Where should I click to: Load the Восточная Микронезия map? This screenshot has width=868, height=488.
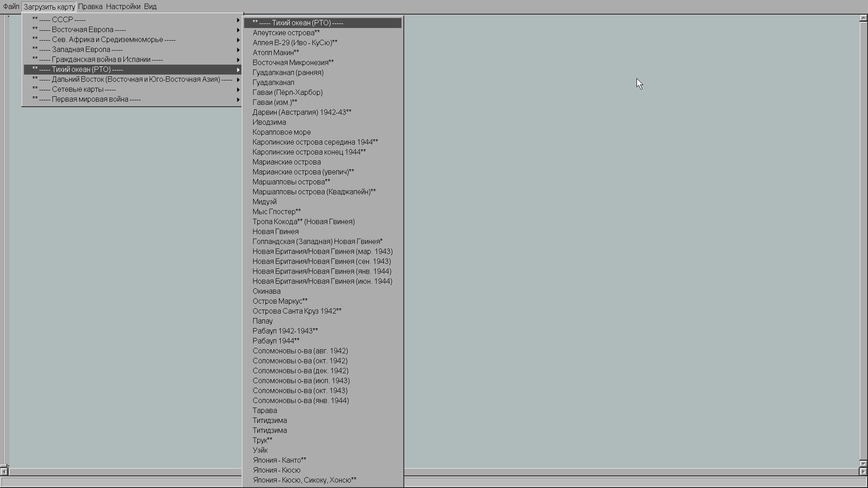(323, 63)
